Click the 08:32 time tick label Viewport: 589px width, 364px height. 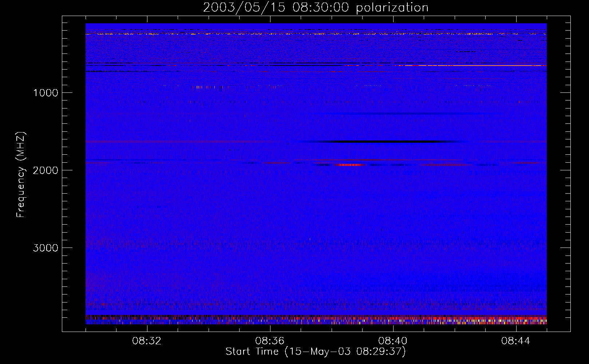[x=147, y=341]
